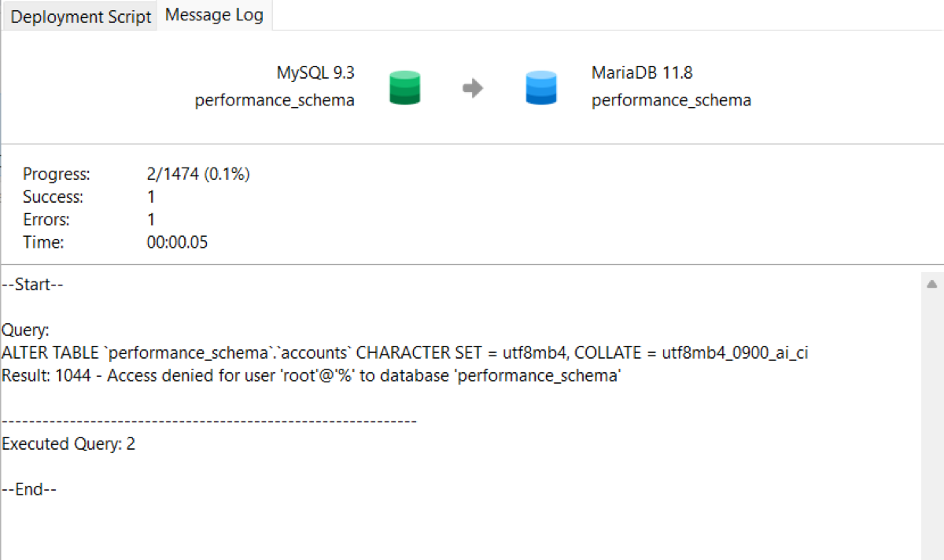Image resolution: width=944 pixels, height=560 pixels.
Task: Click the --End-- line in log
Action: coord(29,489)
